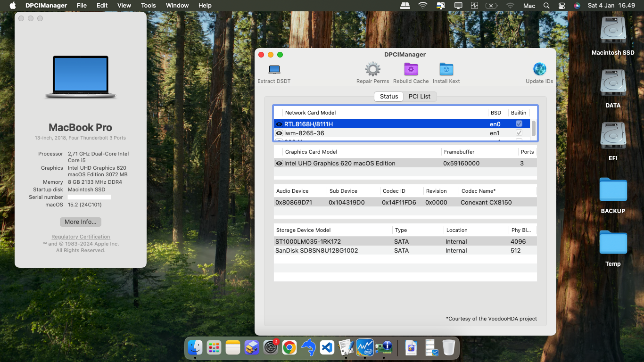Switch to the Status tab
Image resolution: width=644 pixels, height=362 pixels.
(389, 96)
